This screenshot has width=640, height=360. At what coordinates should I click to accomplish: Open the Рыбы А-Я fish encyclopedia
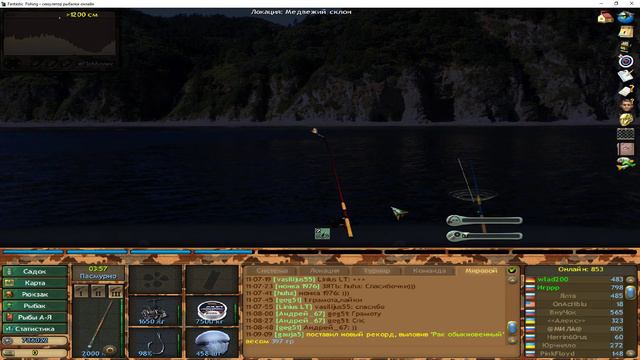point(35,317)
